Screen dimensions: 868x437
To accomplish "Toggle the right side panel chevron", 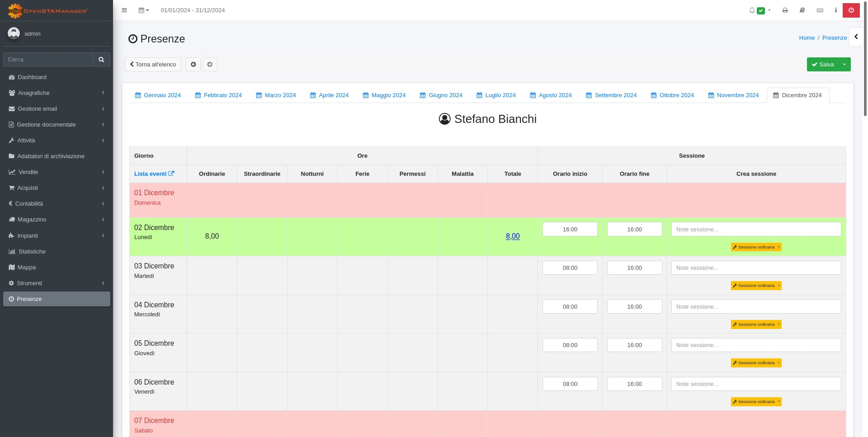I will (x=856, y=37).
